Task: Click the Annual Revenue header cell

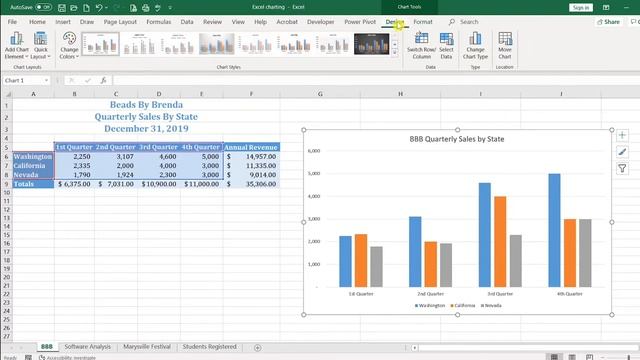Action: [x=251, y=147]
